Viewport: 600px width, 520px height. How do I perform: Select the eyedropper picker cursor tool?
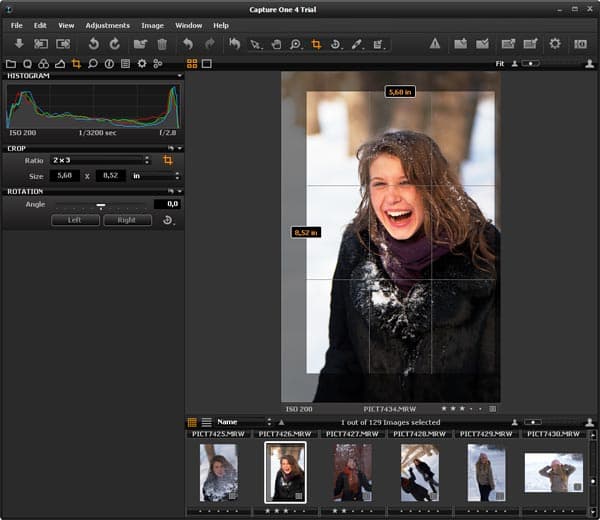coord(357,44)
